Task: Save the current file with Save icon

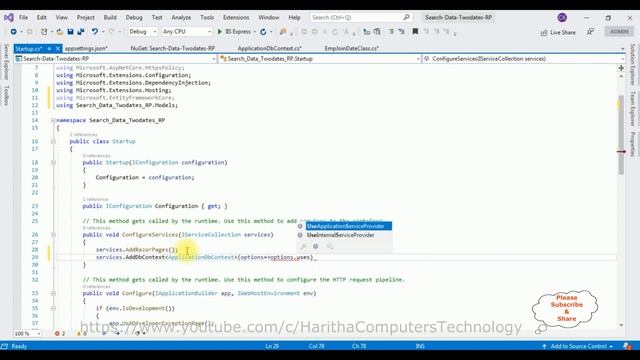Action: click(70, 31)
